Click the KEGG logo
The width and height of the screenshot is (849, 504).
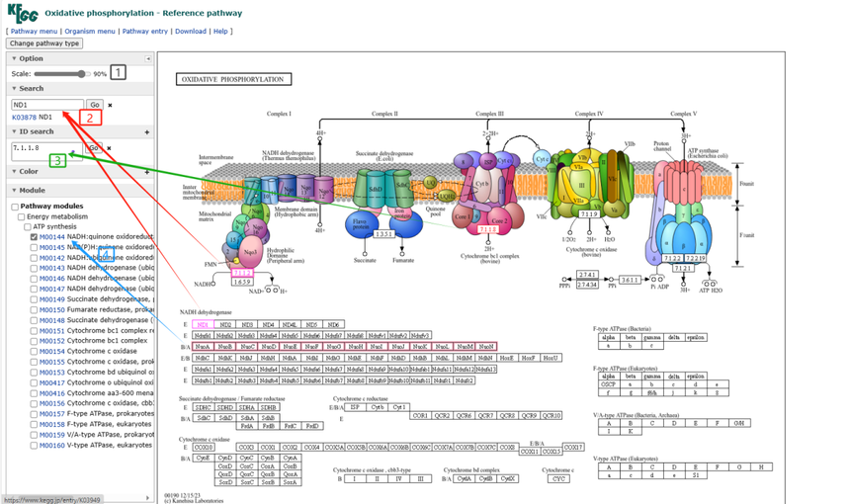[x=22, y=13]
